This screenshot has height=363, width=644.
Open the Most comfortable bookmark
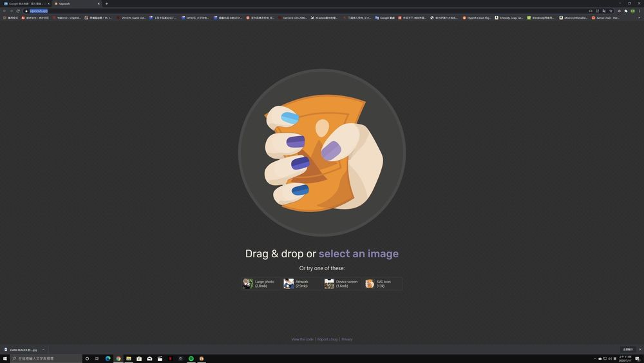coord(573,17)
